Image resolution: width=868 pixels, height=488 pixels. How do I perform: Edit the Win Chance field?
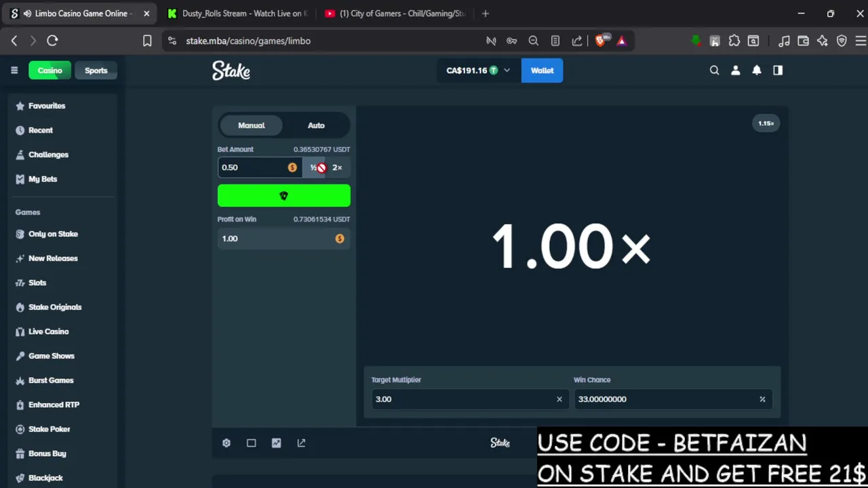(672, 399)
